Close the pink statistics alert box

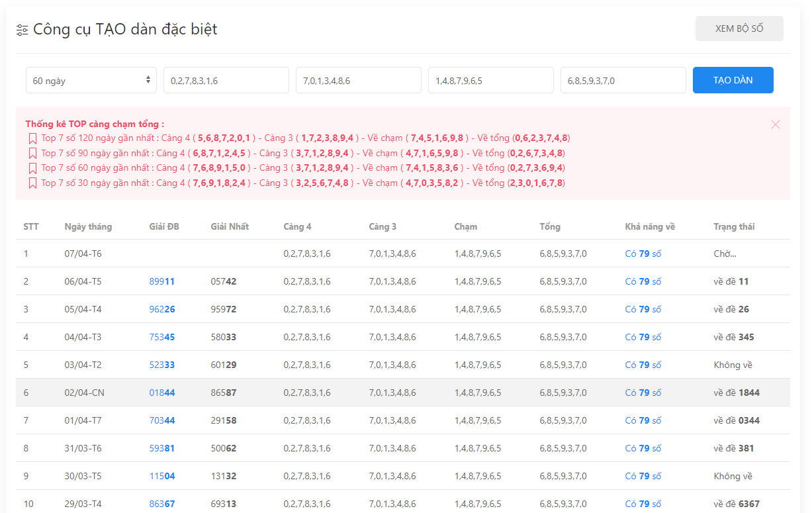pyautogui.click(x=775, y=124)
